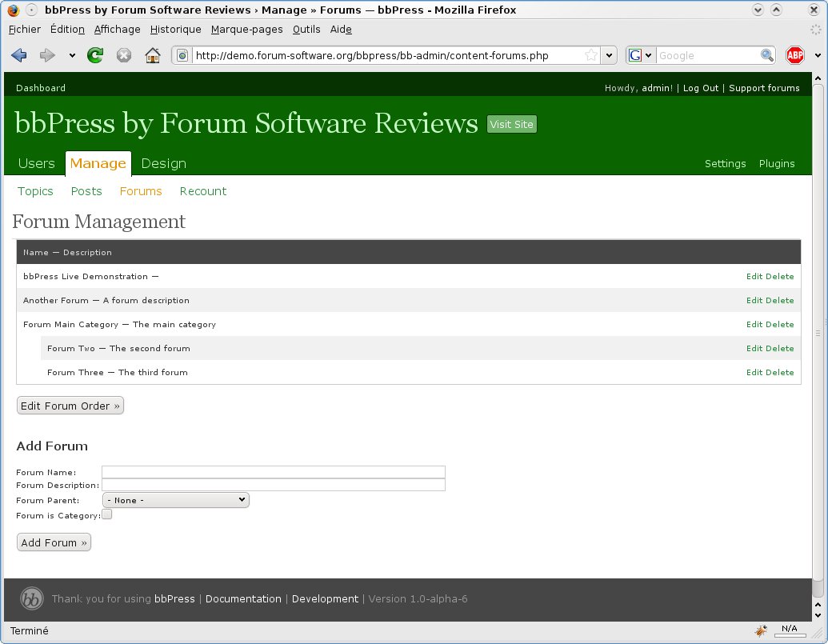Click the Firebug bug icon in status bar
This screenshot has height=644, width=828.
tap(761, 630)
